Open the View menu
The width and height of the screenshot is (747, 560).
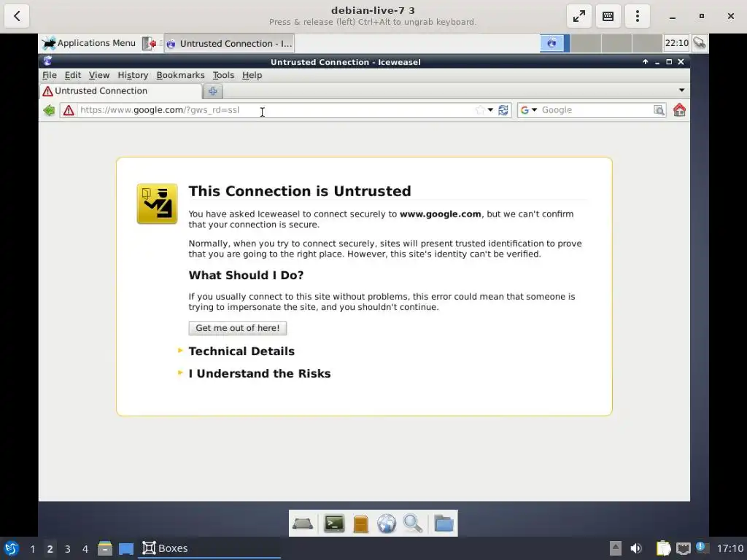click(99, 75)
